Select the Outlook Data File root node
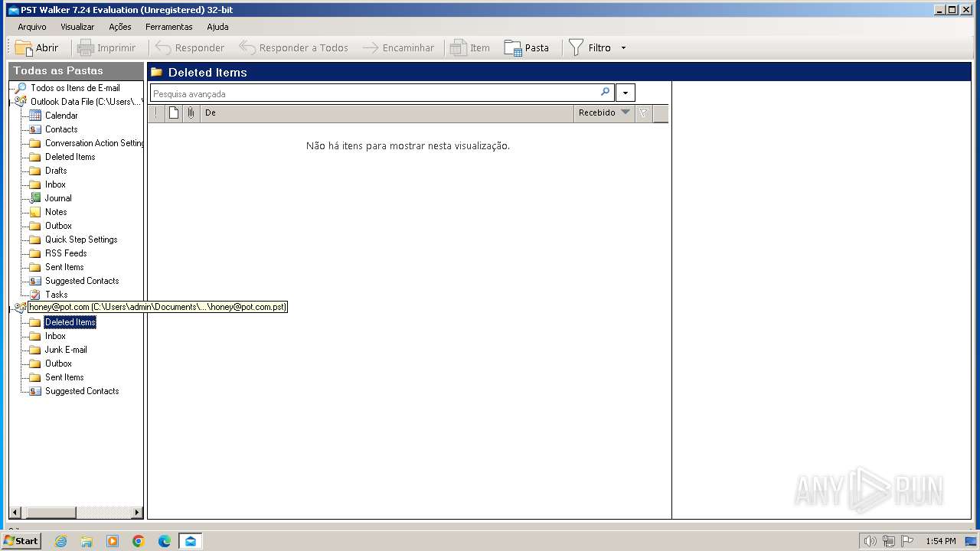 pos(86,102)
